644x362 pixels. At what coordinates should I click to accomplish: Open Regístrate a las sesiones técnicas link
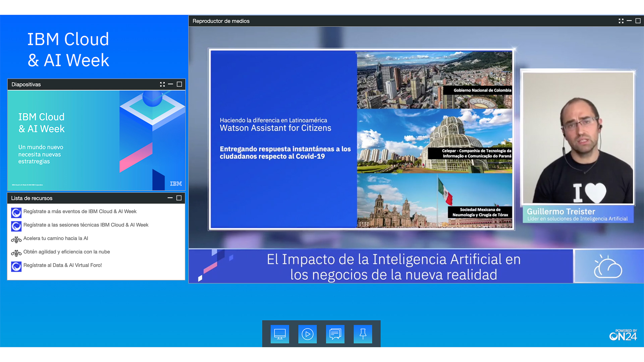click(x=86, y=225)
